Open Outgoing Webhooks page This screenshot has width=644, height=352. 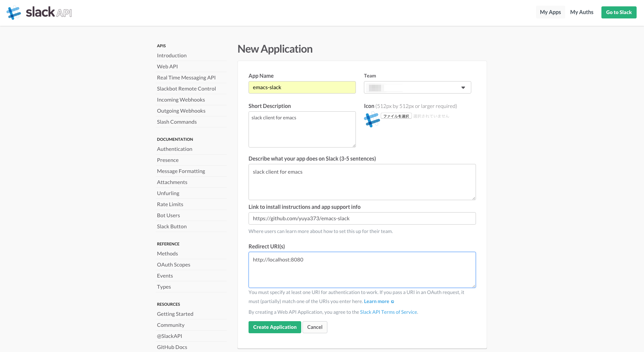(181, 111)
